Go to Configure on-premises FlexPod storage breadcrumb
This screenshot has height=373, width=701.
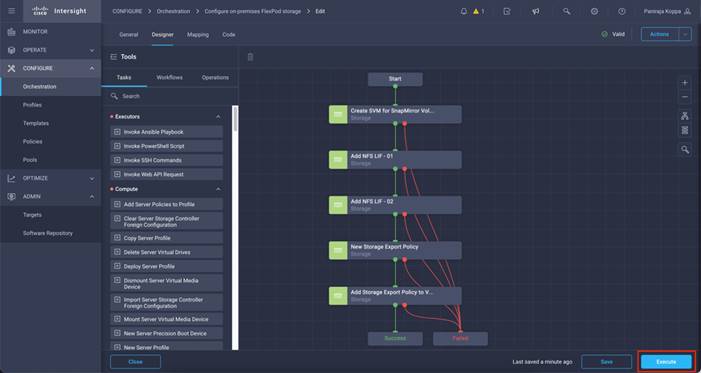[x=253, y=11]
